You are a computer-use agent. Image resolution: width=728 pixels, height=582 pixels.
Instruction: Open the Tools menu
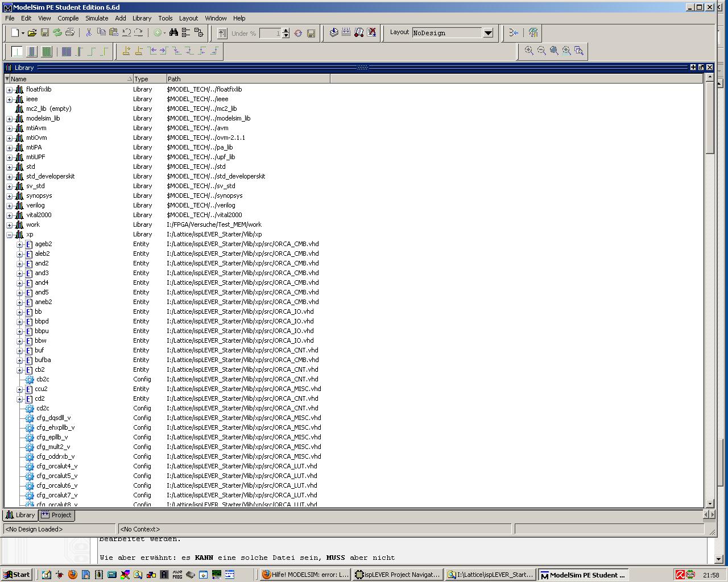(x=165, y=18)
